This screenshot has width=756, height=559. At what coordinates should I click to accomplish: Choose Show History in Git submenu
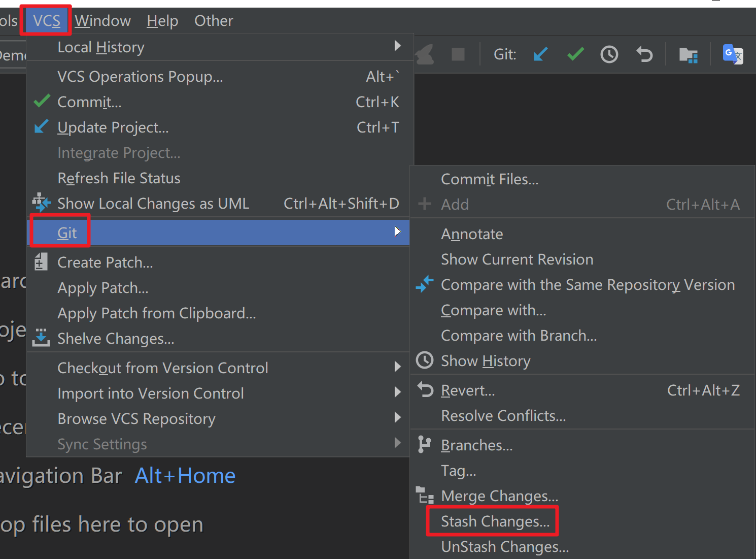582,361
